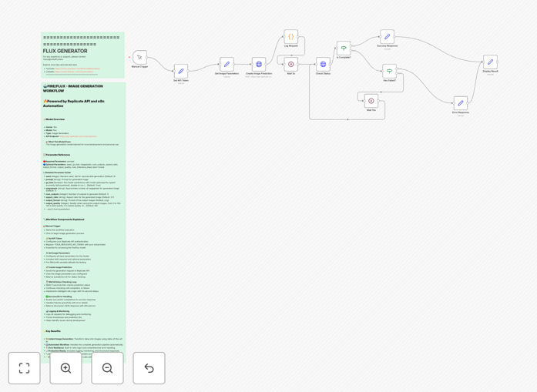Image resolution: width=537 pixels, height=392 pixels.
Task: Select the Wait 10s node
Action: [x=371, y=101]
